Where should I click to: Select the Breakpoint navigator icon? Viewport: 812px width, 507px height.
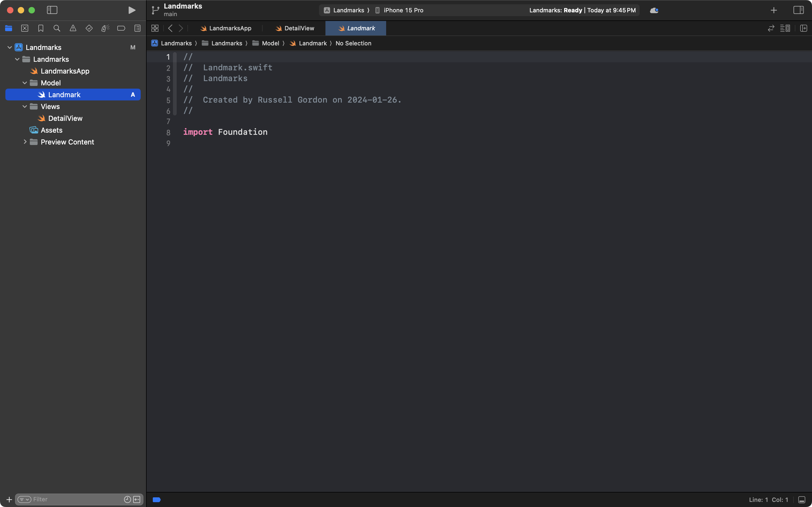[121, 28]
